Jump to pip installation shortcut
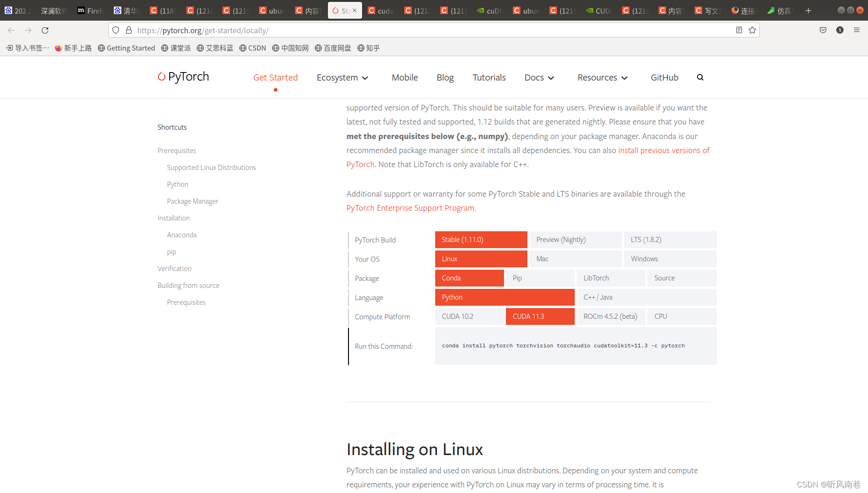The height and width of the screenshot is (493, 868). tap(171, 252)
